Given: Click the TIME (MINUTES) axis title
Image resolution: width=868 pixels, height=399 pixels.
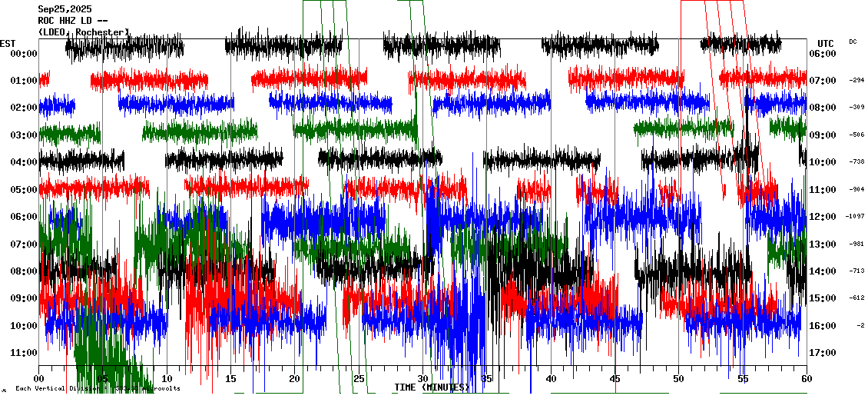Looking at the screenshot, I should click(431, 387).
